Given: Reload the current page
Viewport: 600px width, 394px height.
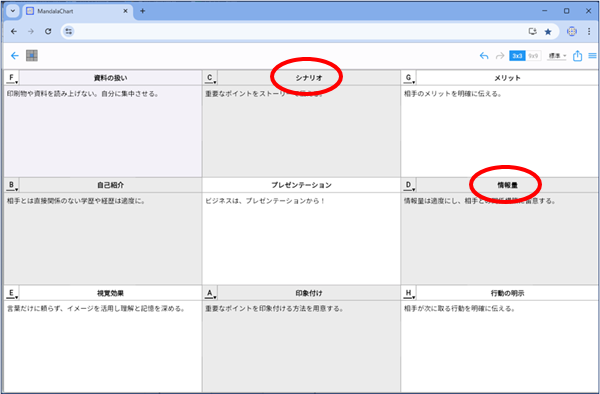Looking at the screenshot, I should pos(48,31).
